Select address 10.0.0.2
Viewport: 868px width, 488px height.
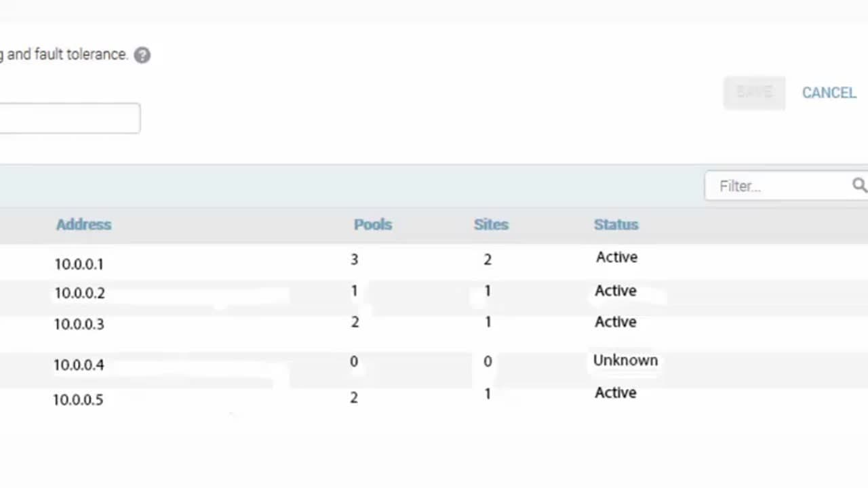point(79,293)
